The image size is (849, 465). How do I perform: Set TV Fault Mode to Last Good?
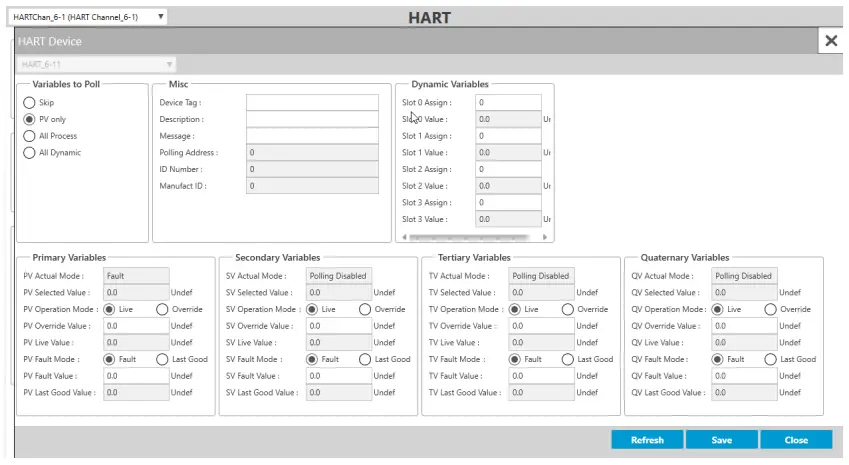click(568, 359)
